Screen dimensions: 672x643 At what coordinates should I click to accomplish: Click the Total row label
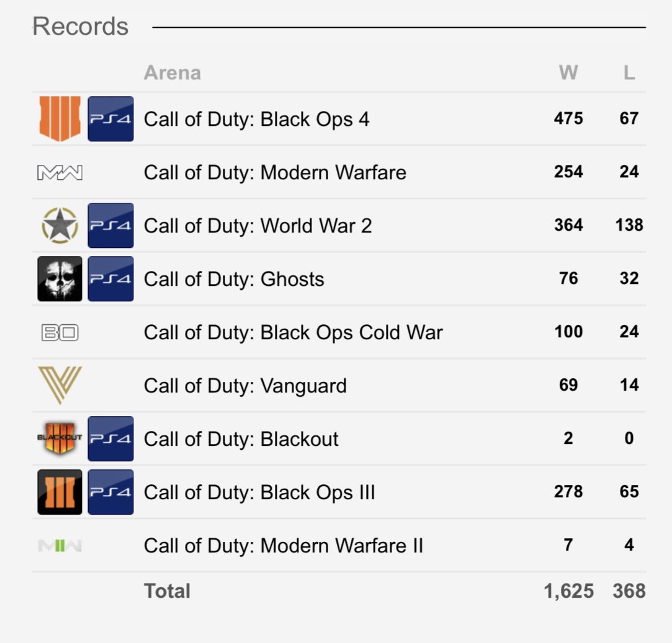coord(167,591)
